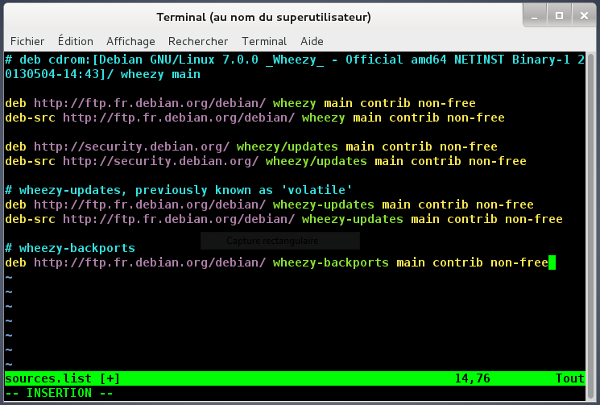This screenshot has height=405, width=600.
Task: Click the '-- INSERTION --' mode line
Action: click(x=59, y=393)
